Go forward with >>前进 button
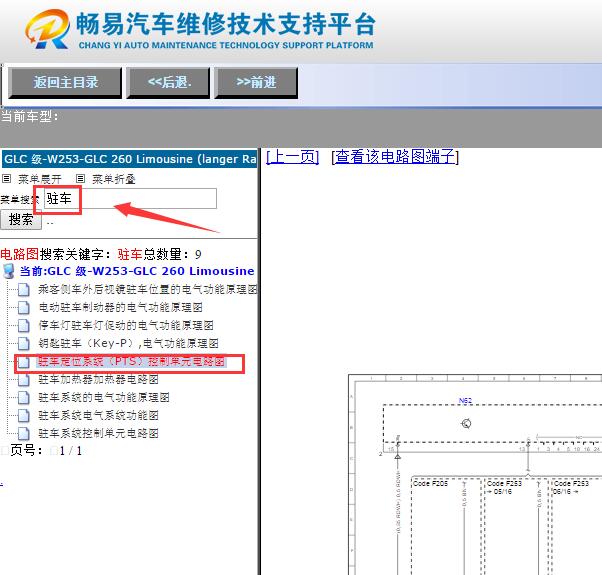Image resolution: width=602 pixels, height=575 pixels. point(256,83)
